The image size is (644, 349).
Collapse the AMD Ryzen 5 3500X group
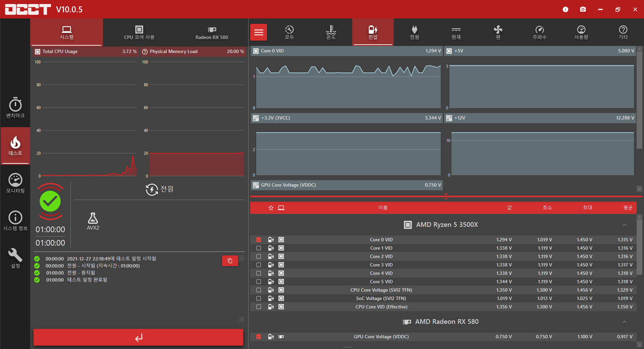tap(625, 225)
